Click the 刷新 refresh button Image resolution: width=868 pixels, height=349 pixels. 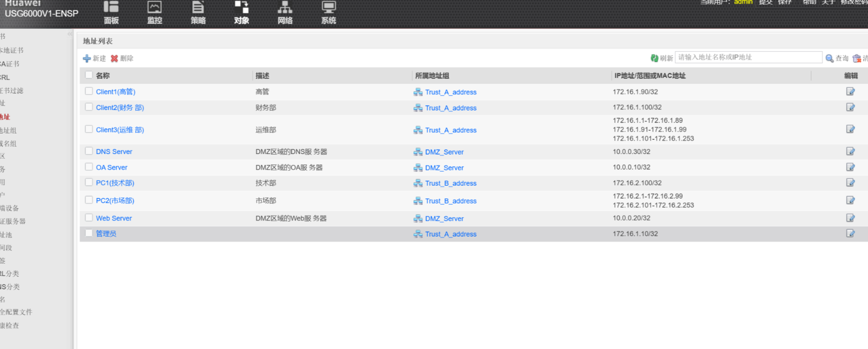[662, 58]
